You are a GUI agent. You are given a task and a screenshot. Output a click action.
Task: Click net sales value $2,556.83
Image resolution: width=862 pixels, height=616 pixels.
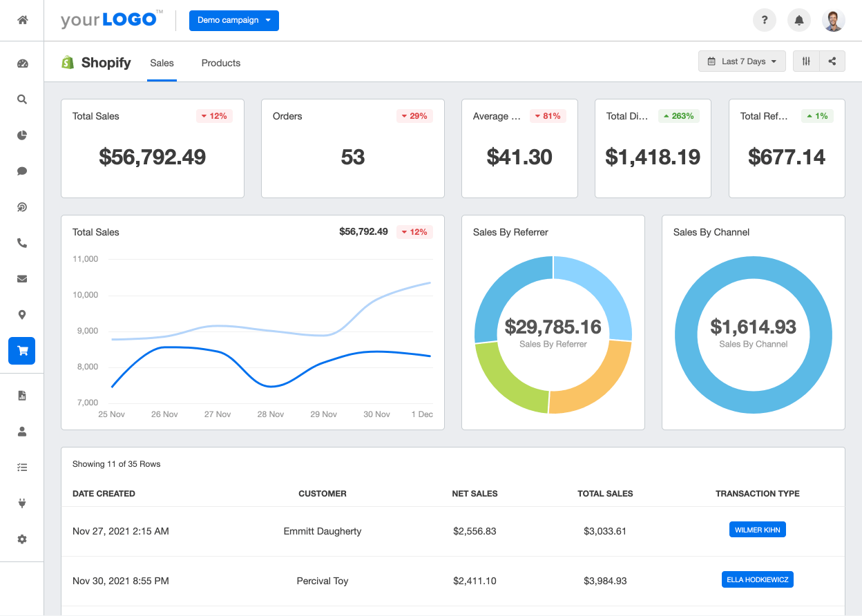[475, 531]
